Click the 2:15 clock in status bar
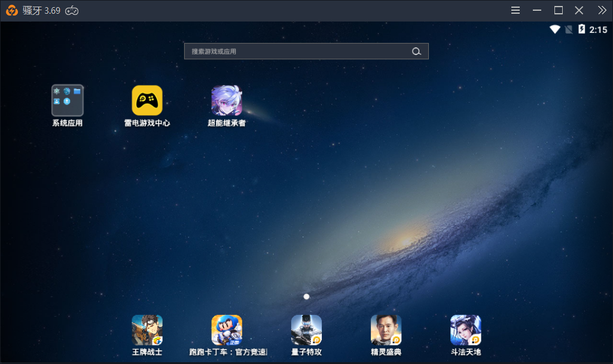This screenshot has width=613, height=364. point(598,29)
